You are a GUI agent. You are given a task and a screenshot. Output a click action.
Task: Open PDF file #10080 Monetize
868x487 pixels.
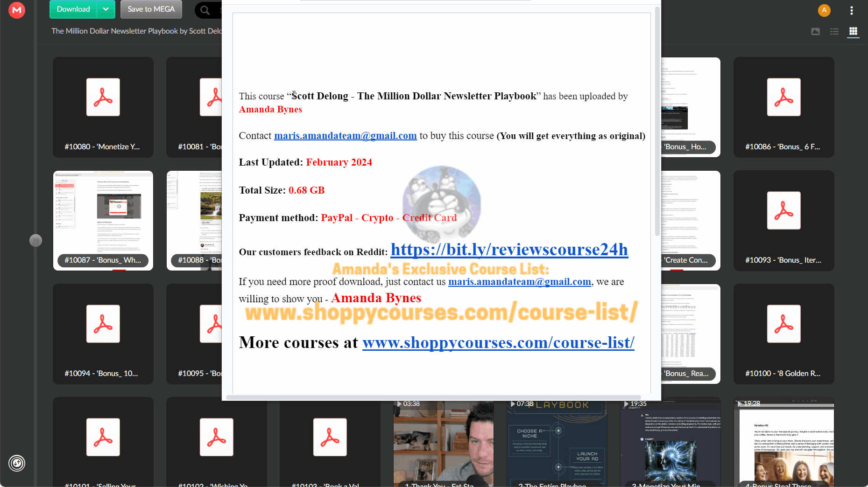click(x=103, y=107)
